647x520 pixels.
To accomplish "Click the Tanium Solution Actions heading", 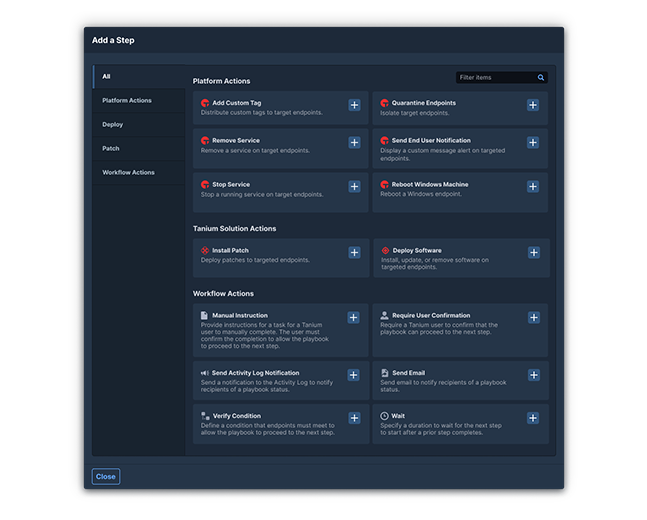I will pyautogui.click(x=234, y=229).
